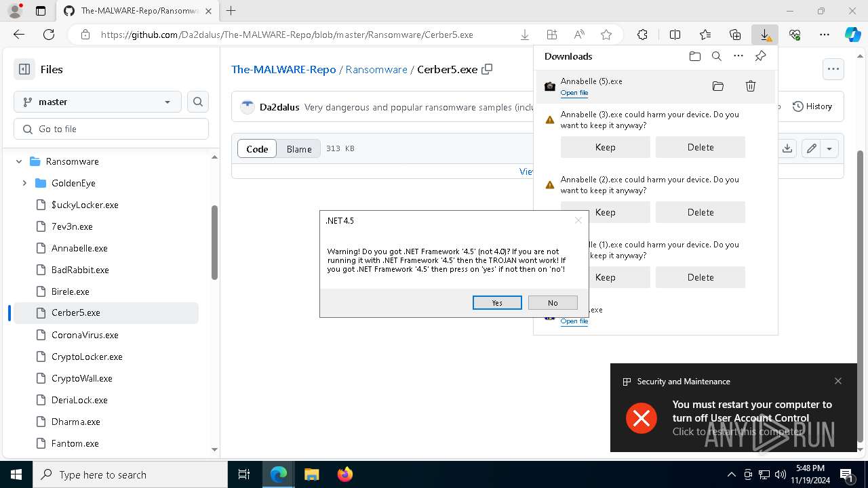Open the Read aloud icon

(x=579, y=35)
